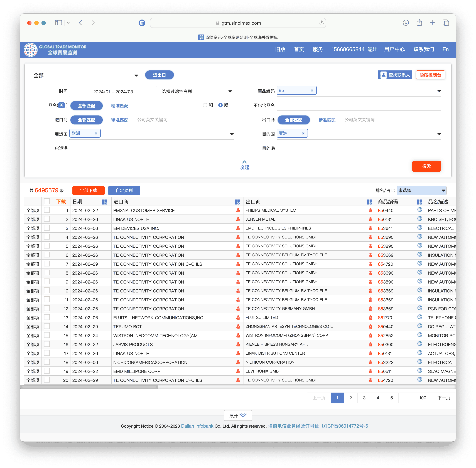
Task: Click exporter contact icon for FUJITSU LIMITED
Action: 370,318
